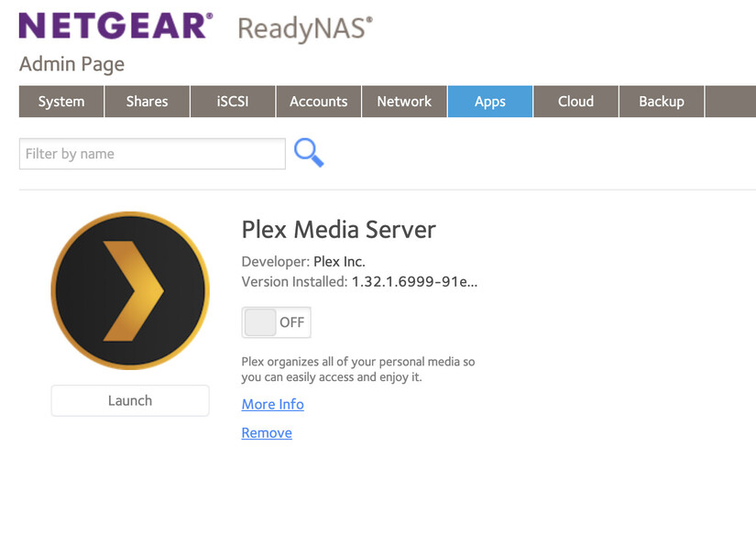The width and height of the screenshot is (756, 555).
Task: Click the NETGEAR logo
Action: [115, 26]
